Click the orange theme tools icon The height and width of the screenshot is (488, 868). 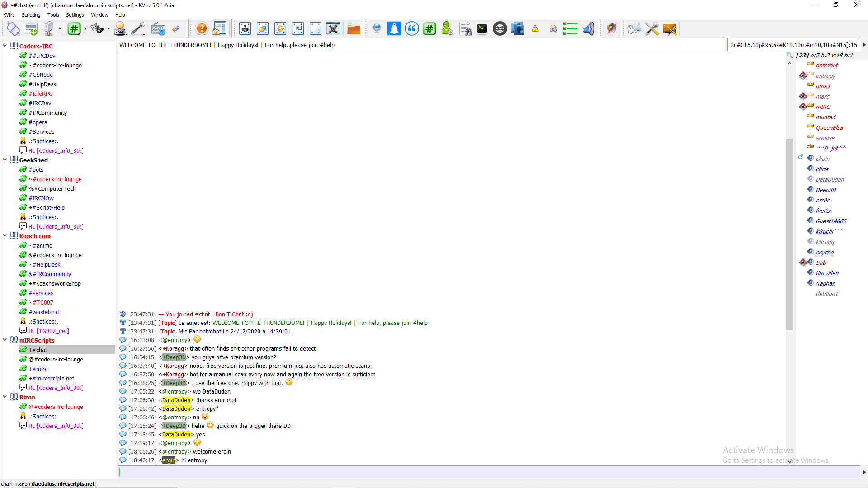coord(670,29)
